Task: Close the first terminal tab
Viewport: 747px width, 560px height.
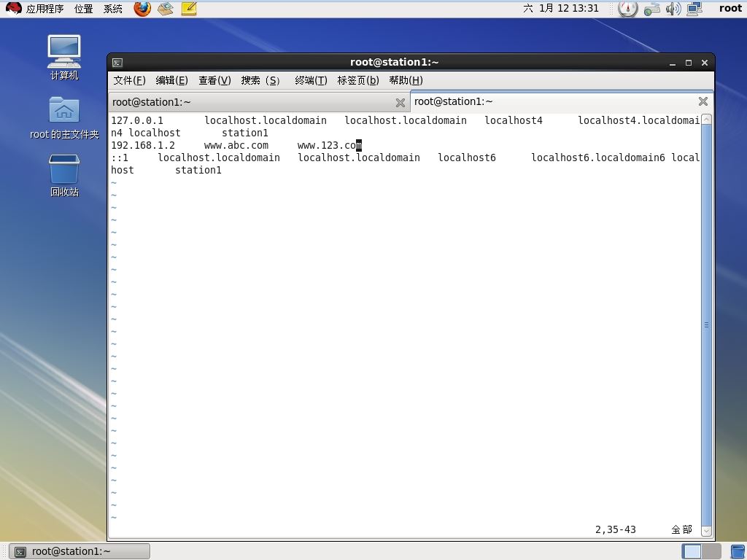Action: 400,103
